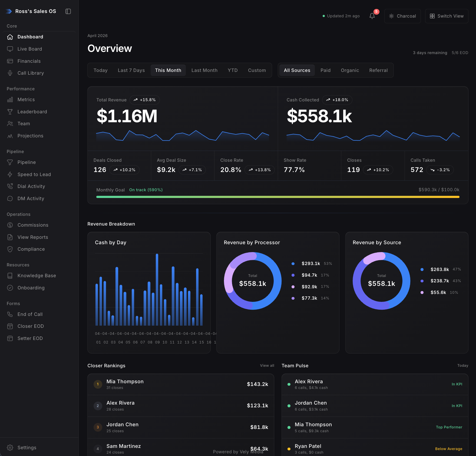The width and height of the screenshot is (476, 456).
Task: Click On track (590%) status text
Action: pyautogui.click(x=146, y=190)
